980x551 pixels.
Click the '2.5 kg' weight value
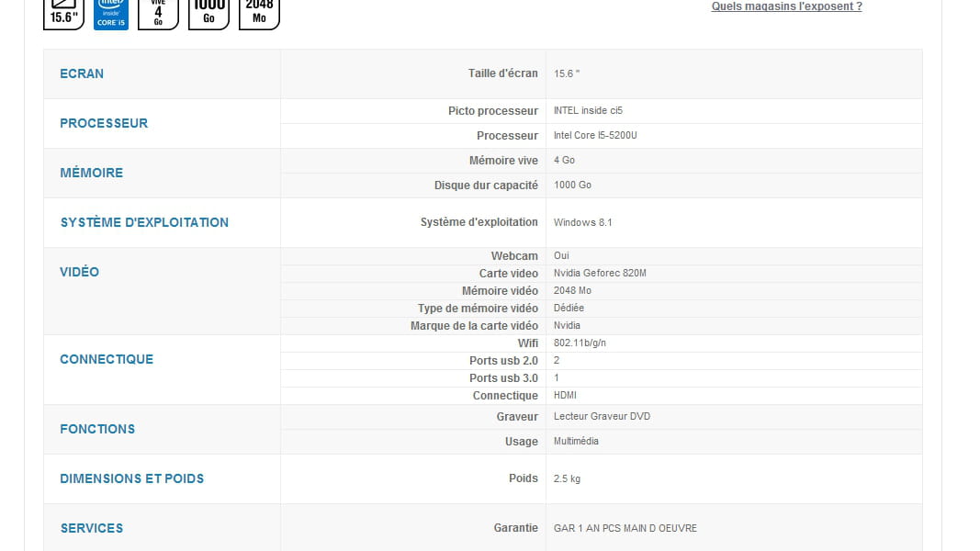(x=567, y=478)
